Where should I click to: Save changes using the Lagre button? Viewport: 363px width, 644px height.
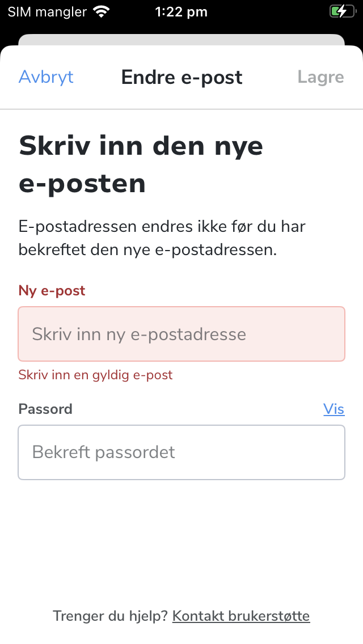(x=320, y=77)
